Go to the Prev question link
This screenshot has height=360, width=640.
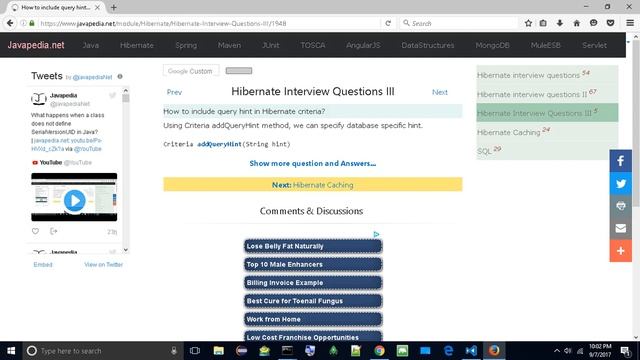174,92
